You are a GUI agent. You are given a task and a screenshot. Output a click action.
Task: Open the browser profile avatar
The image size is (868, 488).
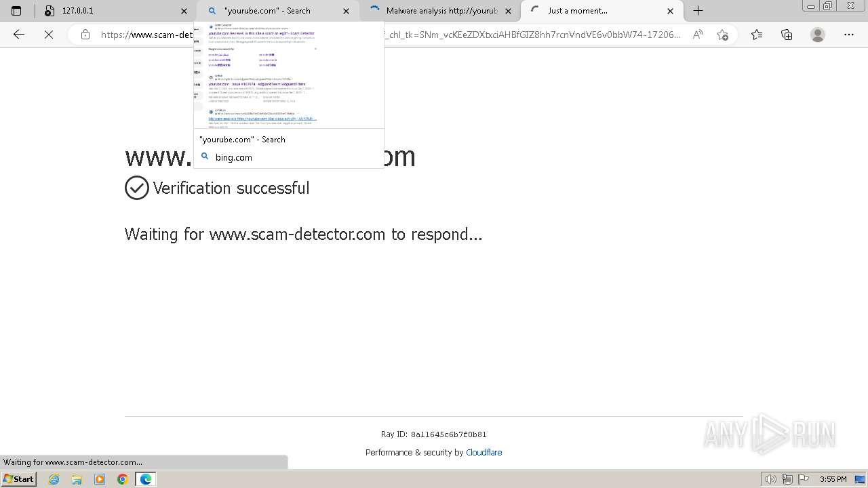[x=818, y=35]
